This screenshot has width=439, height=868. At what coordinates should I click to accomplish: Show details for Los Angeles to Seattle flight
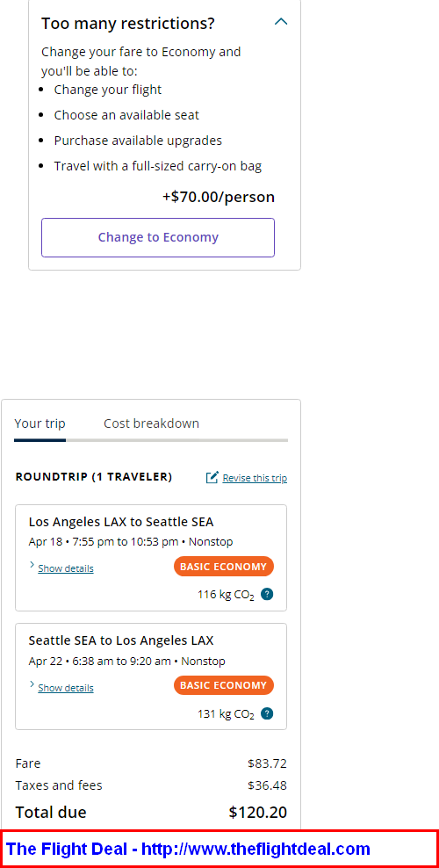click(x=66, y=568)
